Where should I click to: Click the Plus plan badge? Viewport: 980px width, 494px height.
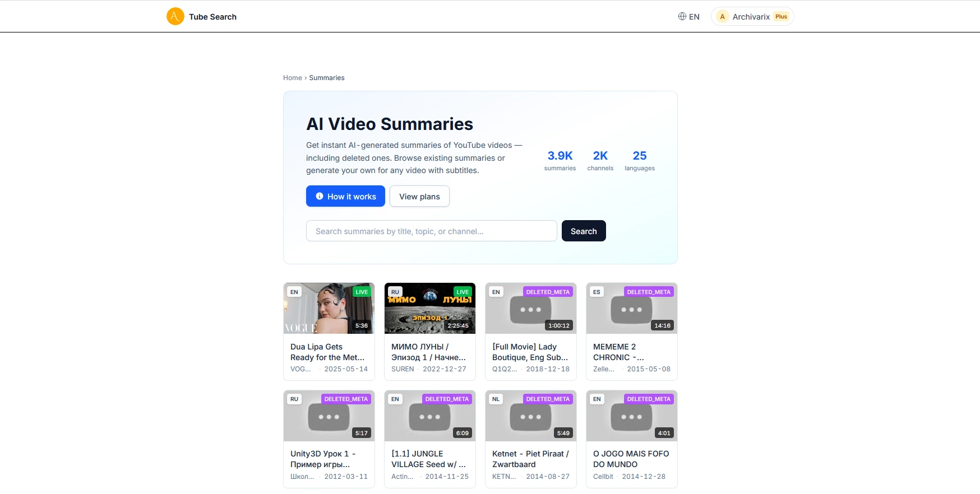click(781, 17)
